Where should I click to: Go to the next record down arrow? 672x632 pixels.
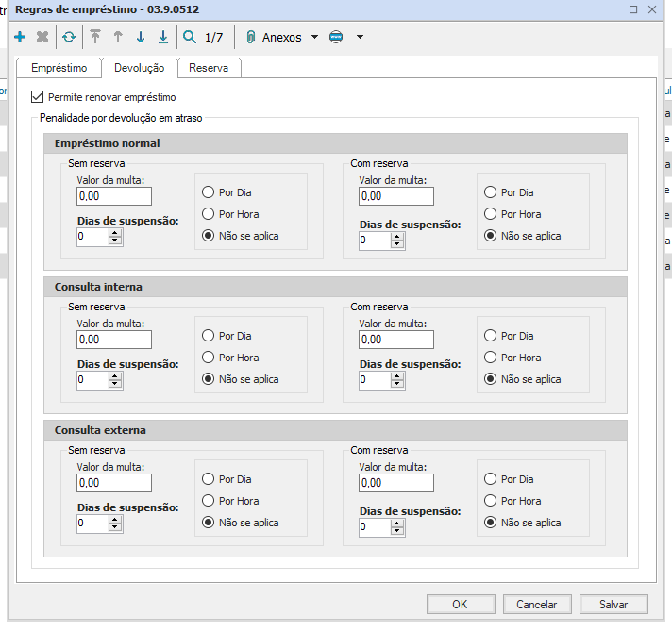141,38
